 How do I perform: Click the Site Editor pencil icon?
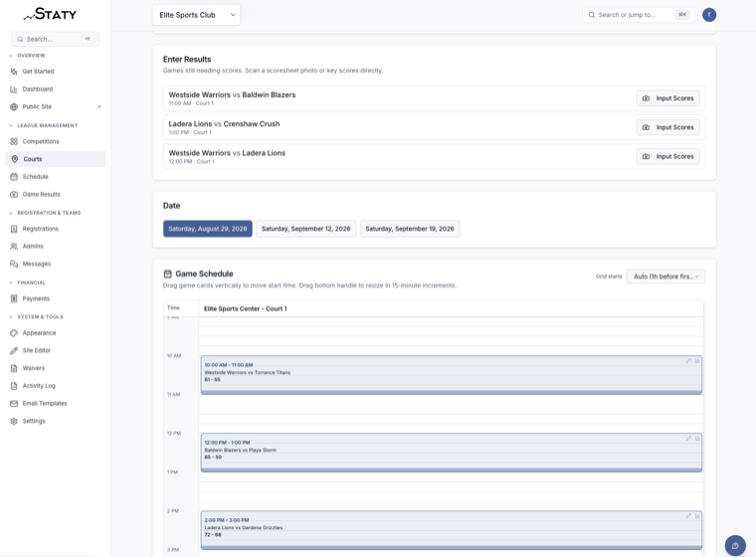pos(14,350)
